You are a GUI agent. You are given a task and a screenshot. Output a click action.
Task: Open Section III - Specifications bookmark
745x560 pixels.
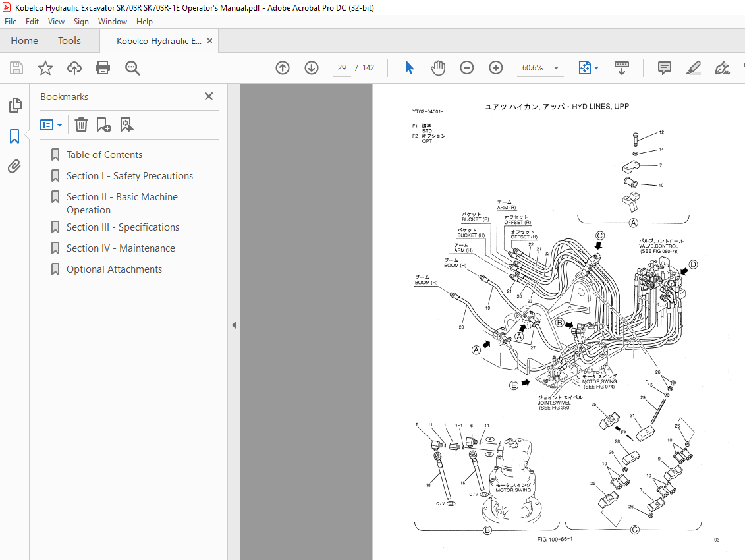click(x=123, y=227)
